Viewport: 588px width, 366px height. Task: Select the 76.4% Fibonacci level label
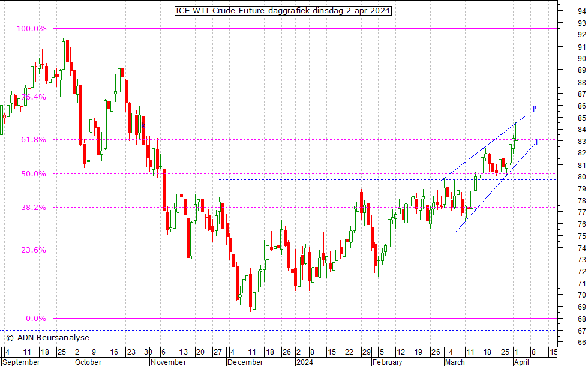[x=34, y=97]
